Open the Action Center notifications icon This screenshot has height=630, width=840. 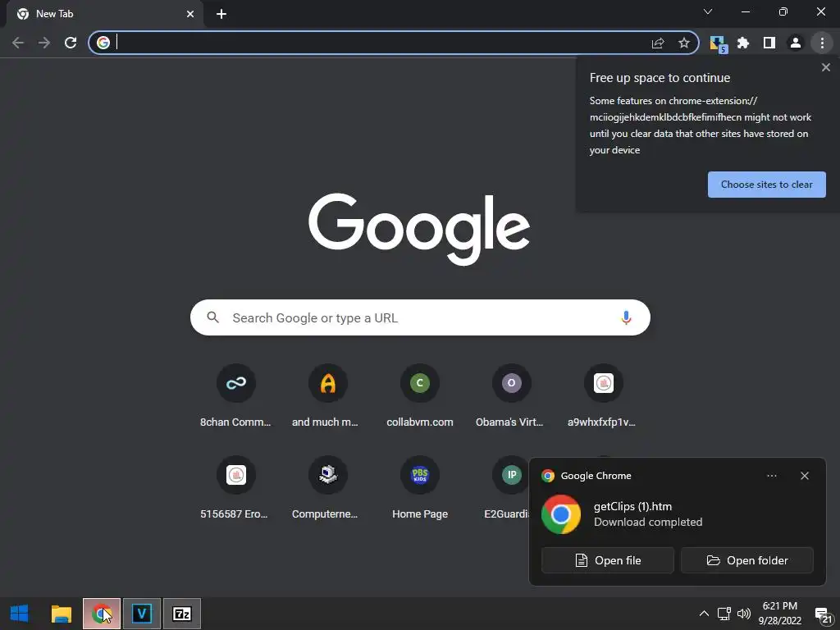pyautogui.click(x=824, y=615)
